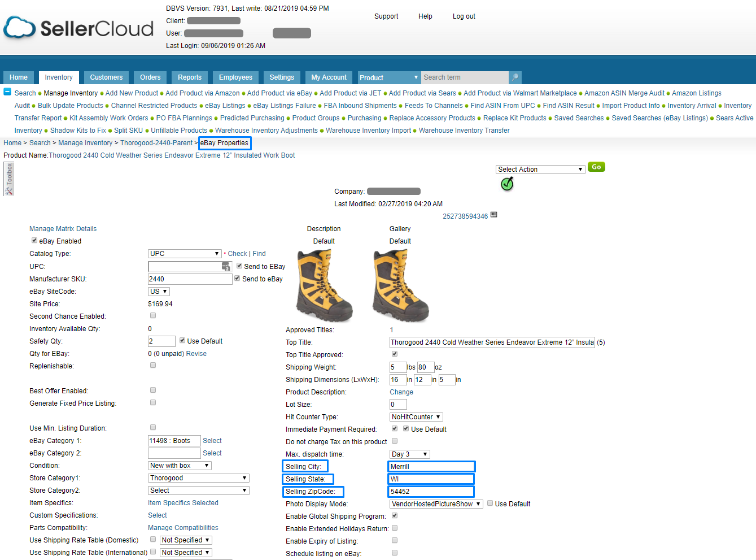The height and width of the screenshot is (560, 756).
Task: Check Generate Fixed Price Listing
Action: coord(153,402)
